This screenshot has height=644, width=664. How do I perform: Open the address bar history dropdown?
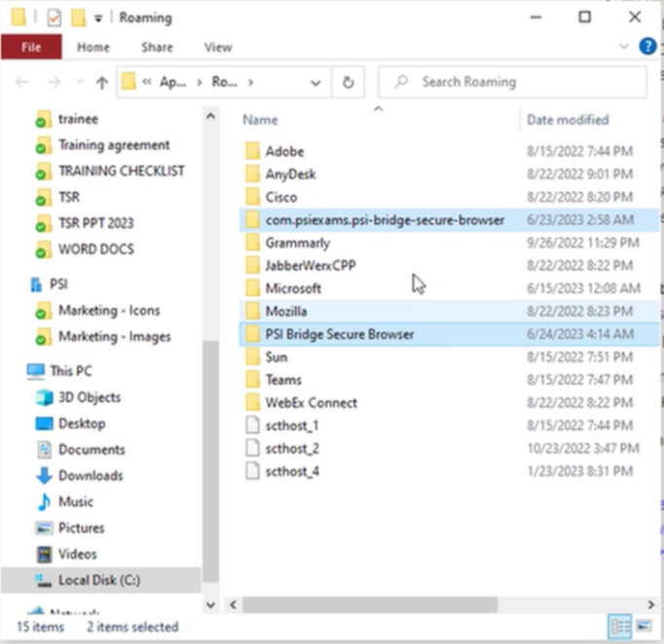315,83
